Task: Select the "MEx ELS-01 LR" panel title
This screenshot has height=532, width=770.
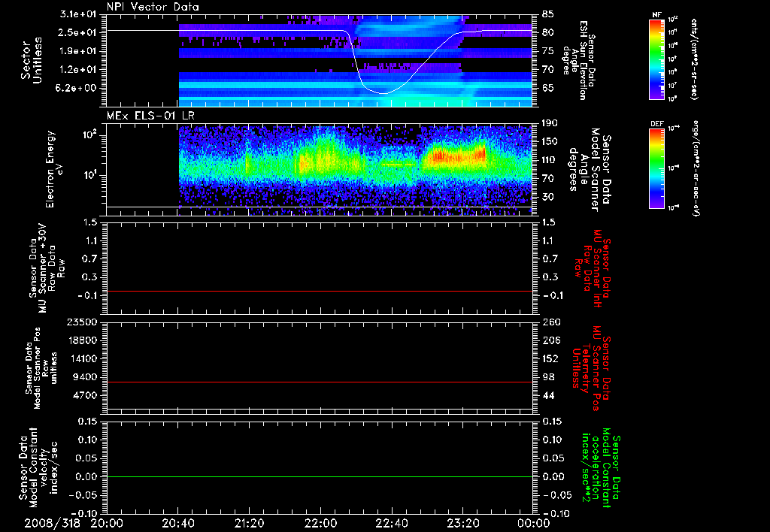Action: tap(150, 116)
